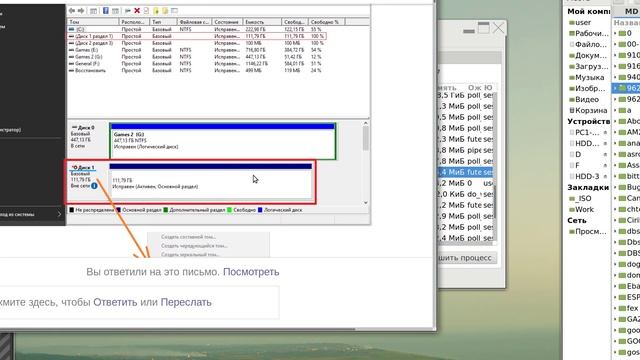Expand the Abc folder in tree
Image resolution: width=640 pixels, height=360 pixels.
point(615,122)
